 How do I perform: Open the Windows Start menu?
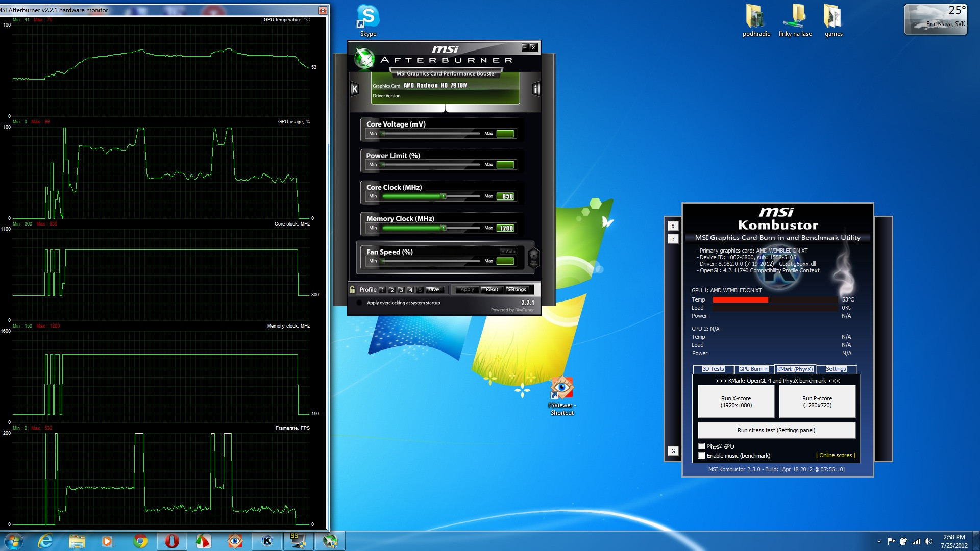point(14,541)
